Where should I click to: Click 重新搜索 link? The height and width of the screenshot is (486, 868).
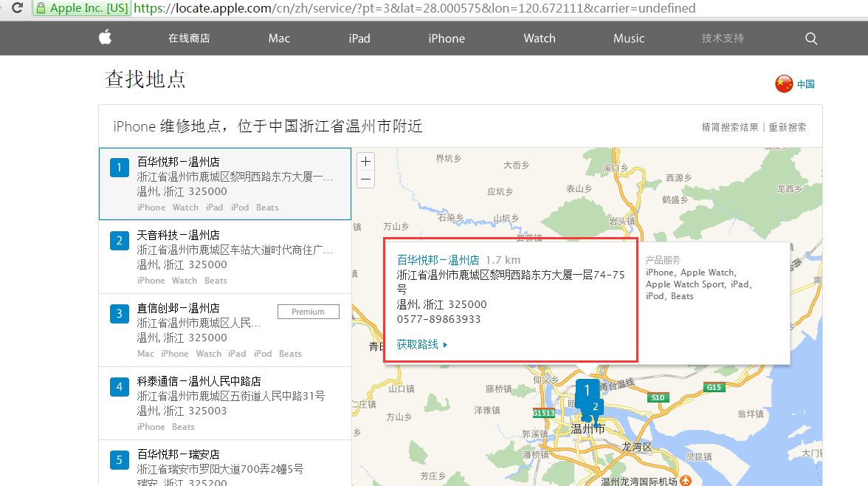click(787, 127)
